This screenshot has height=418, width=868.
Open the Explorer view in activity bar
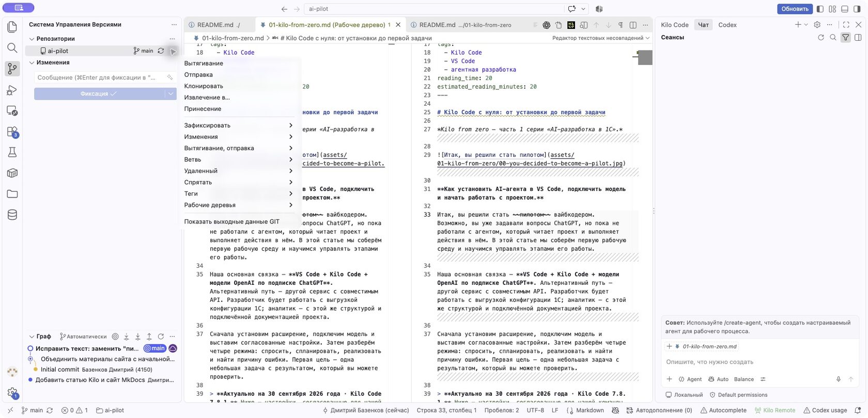pos(12,27)
